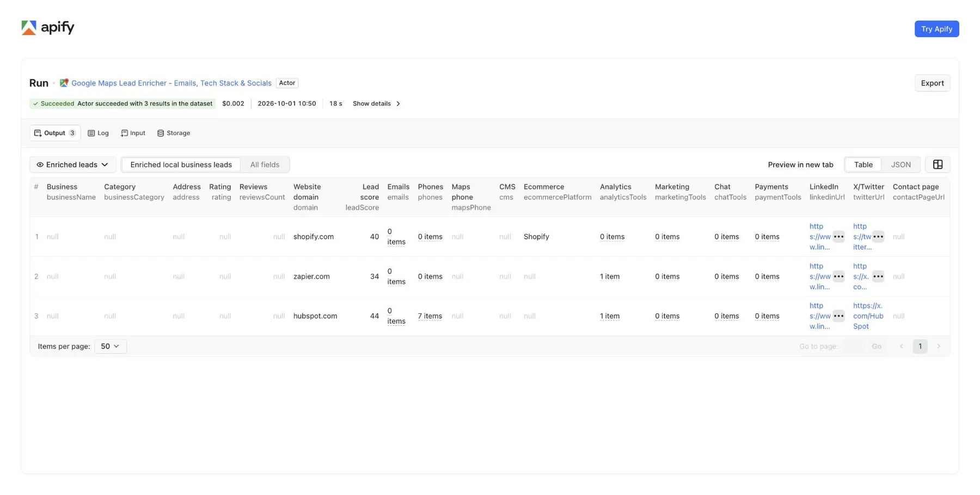This screenshot has height=495, width=980.
Task: Open hubspot.com X/Twitter link
Action: point(868,316)
